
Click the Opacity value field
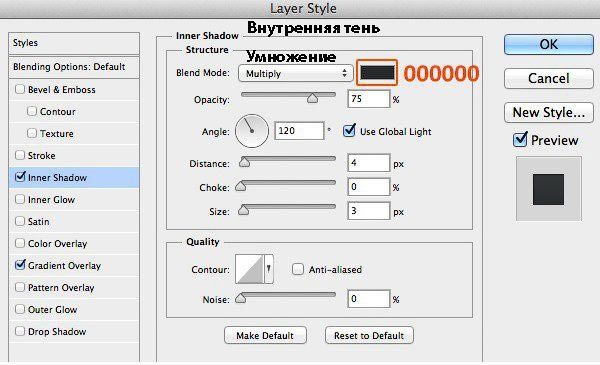point(368,99)
